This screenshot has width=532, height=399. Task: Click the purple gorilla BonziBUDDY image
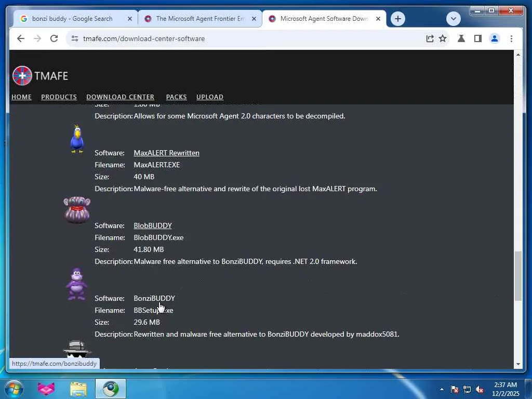[x=77, y=284]
